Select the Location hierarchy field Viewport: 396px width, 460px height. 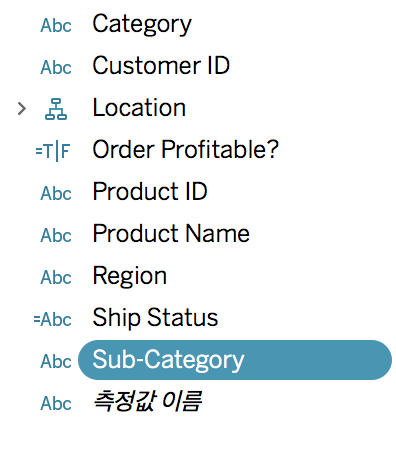pyautogui.click(x=139, y=108)
